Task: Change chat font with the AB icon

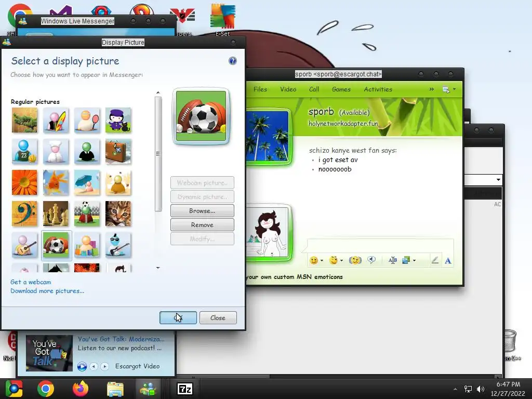Action: click(x=393, y=261)
